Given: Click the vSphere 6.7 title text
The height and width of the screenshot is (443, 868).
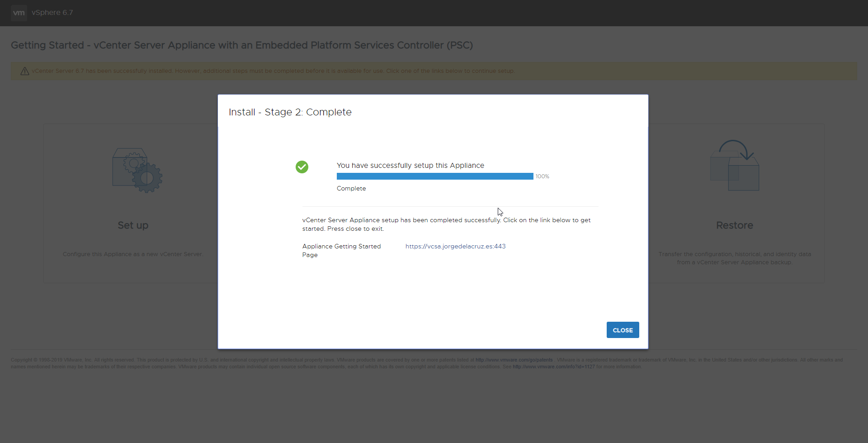Looking at the screenshot, I should coord(52,13).
